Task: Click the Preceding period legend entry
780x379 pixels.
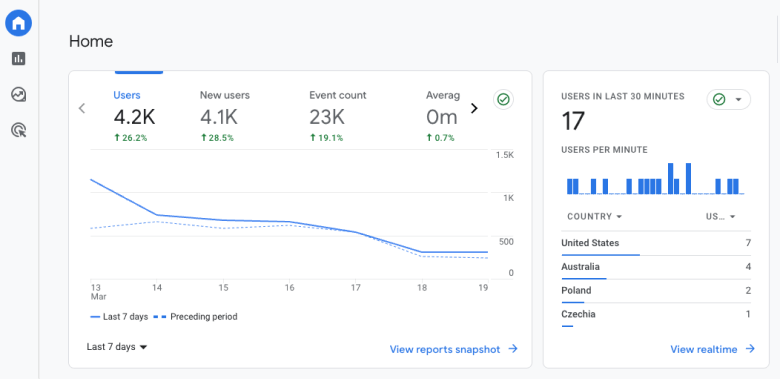Action: 195,317
